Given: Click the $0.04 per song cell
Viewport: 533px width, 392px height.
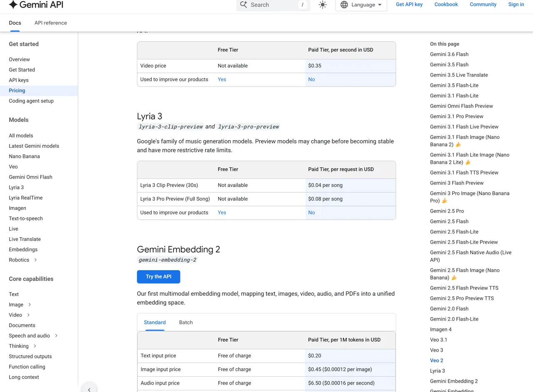Looking at the screenshot, I should 350,185.
